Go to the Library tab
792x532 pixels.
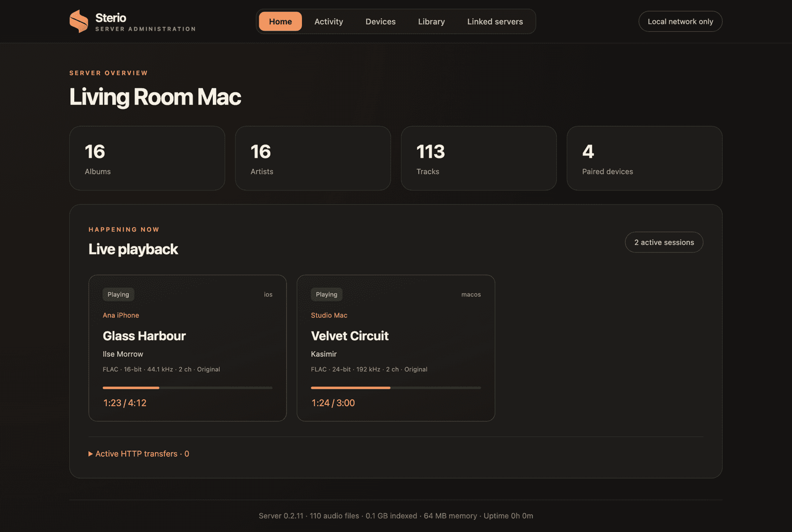(x=431, y=21)
